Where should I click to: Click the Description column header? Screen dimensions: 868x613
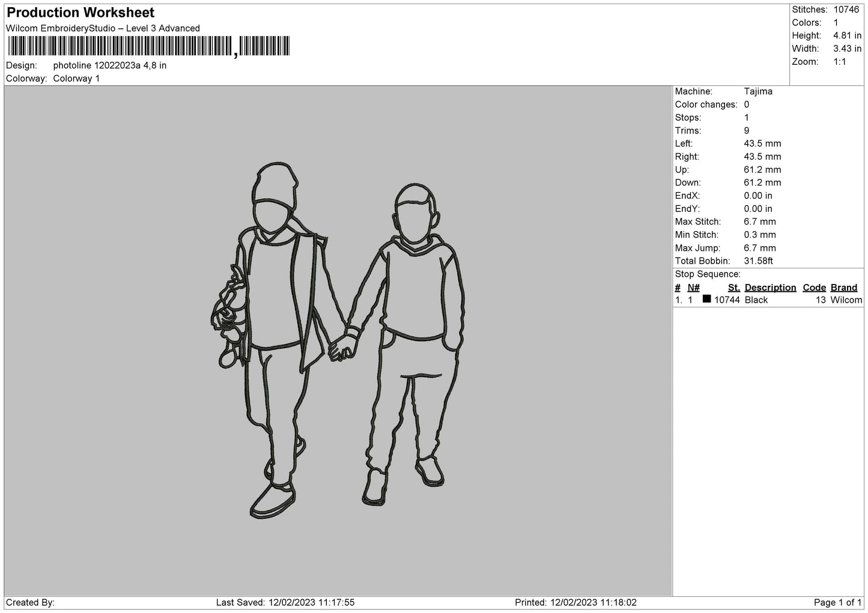(770, 288)
